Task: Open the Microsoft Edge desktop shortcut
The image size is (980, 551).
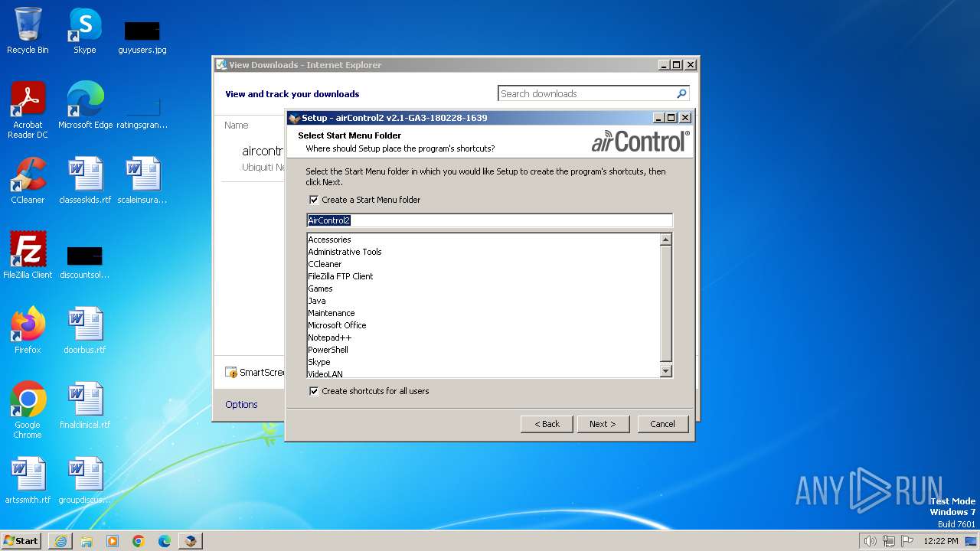Action: (x=85, y=106)
